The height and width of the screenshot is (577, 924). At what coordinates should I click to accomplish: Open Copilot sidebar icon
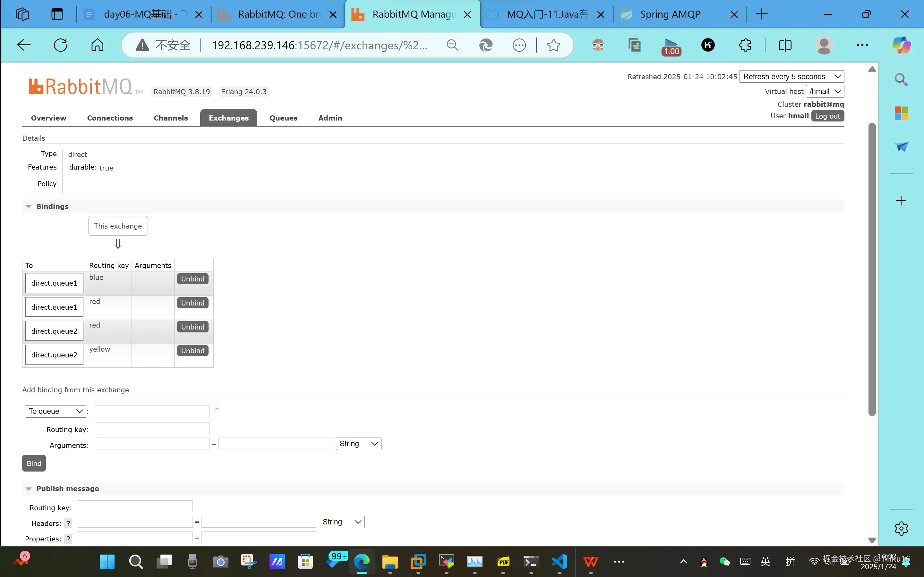point(901,45)
